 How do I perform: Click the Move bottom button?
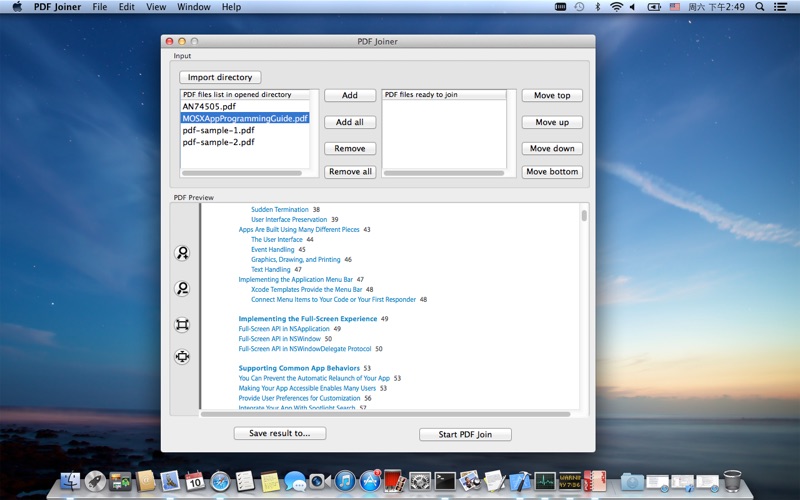552,171
